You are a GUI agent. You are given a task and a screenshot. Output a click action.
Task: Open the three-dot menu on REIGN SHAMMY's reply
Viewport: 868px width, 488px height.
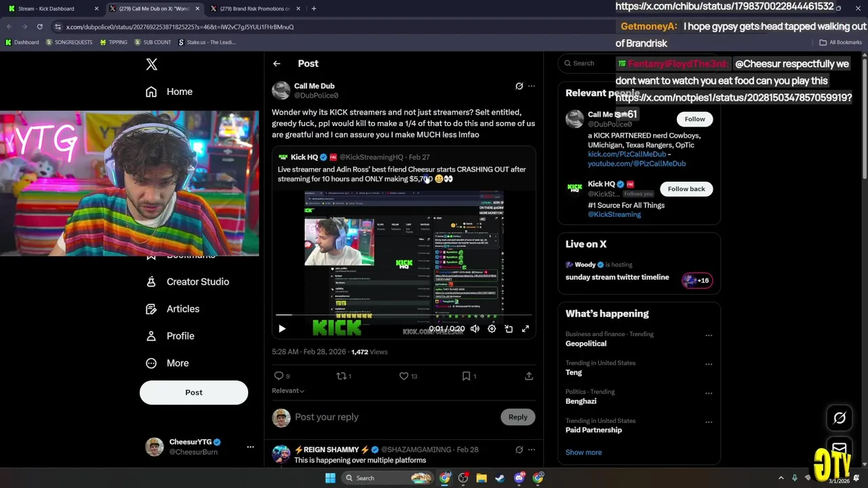[x=532, y=449]
